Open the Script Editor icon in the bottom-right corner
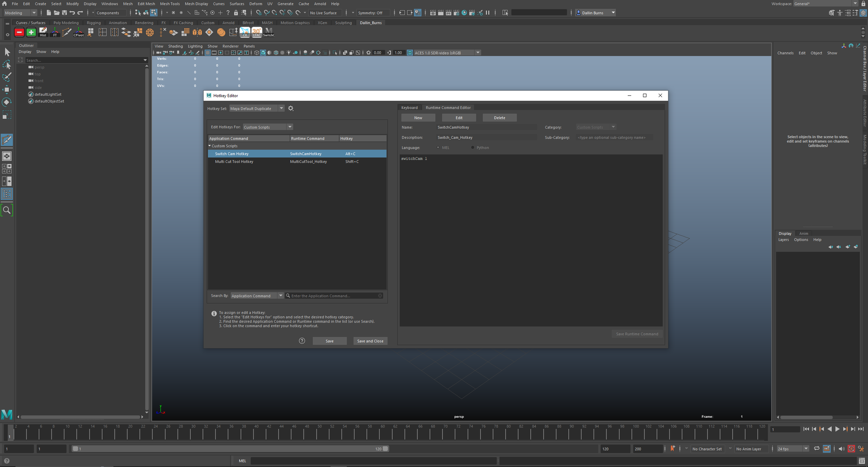868x467 pixels. [x=862, y=461]
